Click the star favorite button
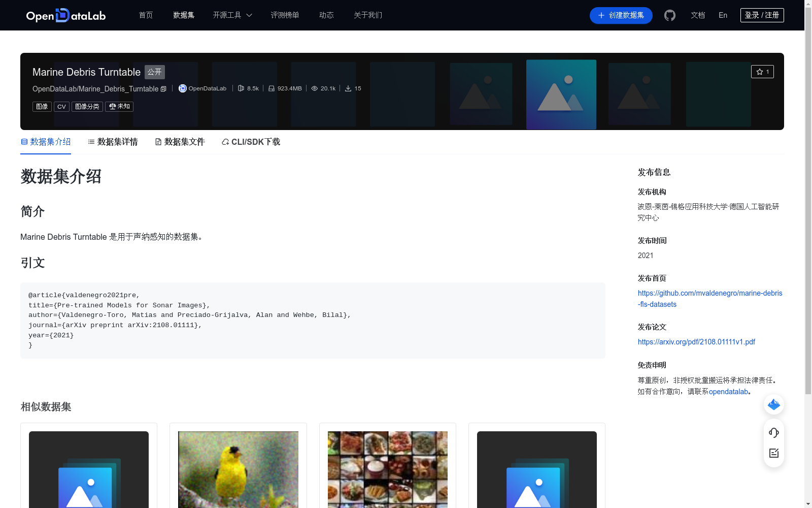Image resolution: width=812 pixels, height=508 pixels. click(762, 72)
